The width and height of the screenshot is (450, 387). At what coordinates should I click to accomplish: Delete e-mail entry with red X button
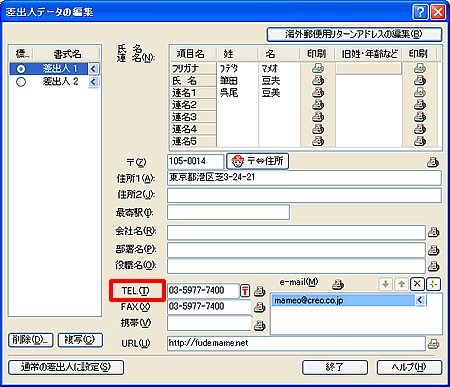point(417,284)
